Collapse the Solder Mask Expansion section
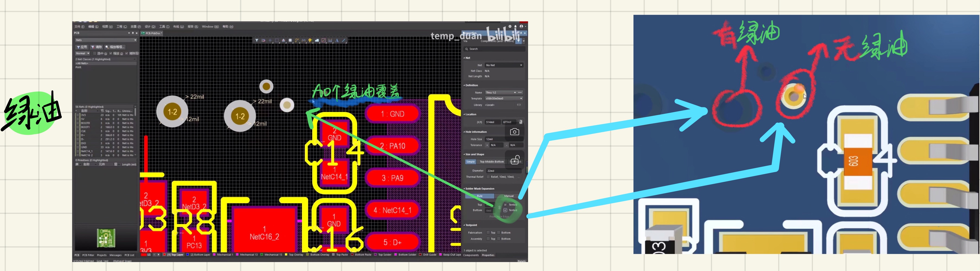The width and height of the screenshot is (980, 271). point(464,189)
